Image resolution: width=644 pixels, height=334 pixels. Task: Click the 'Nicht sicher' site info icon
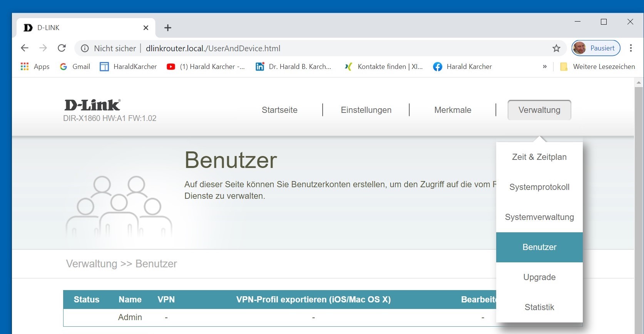click(85, 49)
